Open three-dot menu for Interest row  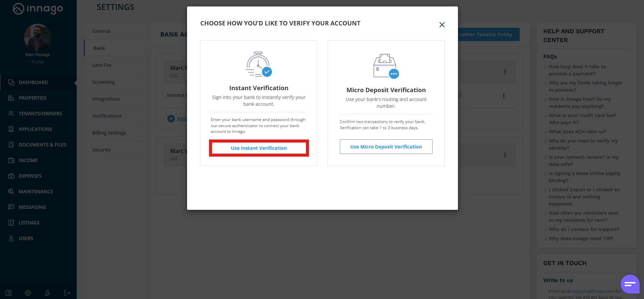[503, 96]
